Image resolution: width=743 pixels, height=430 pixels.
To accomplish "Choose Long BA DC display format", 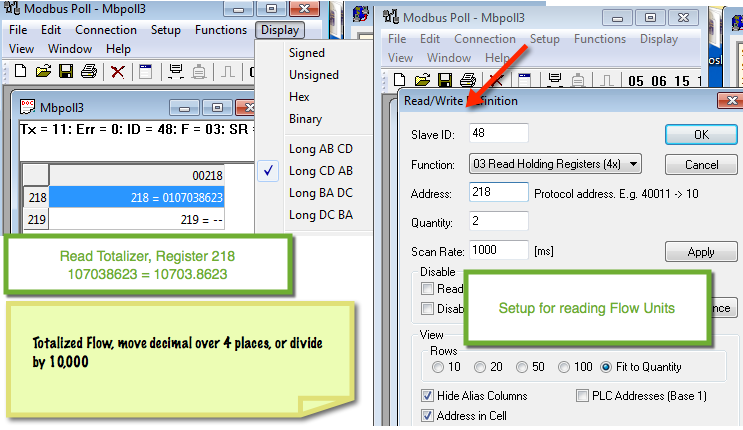I will tap(321, 193).
